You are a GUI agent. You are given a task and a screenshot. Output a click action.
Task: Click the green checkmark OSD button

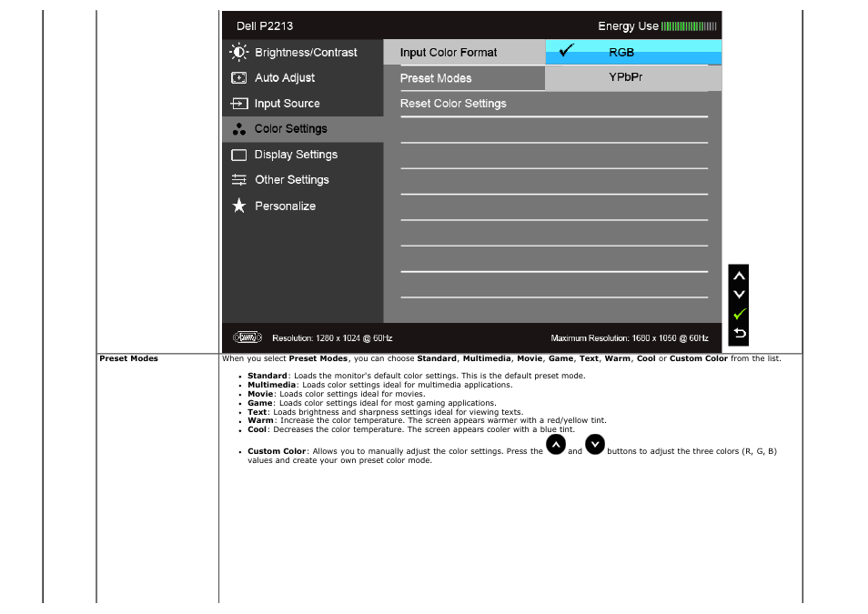tap(739, 314)
